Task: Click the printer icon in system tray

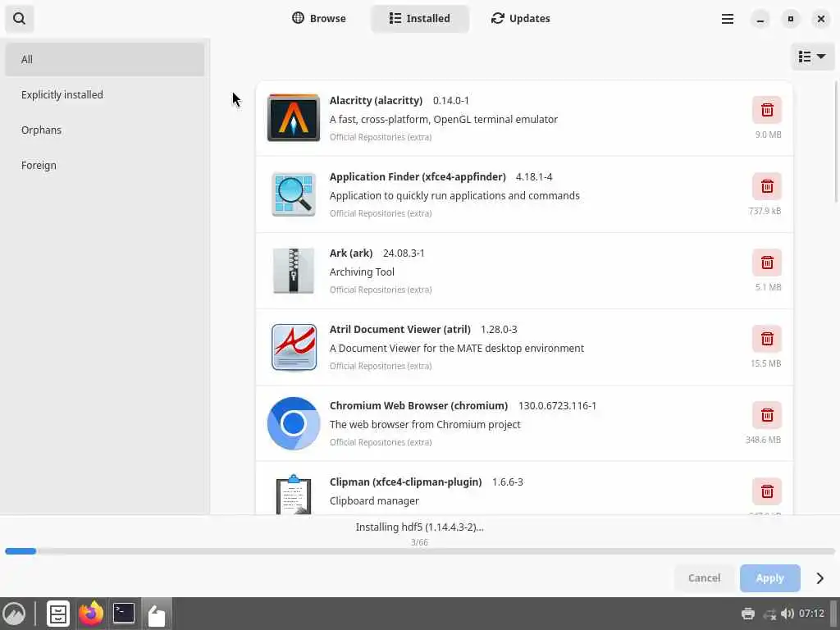Action: (x=748, y=614)
